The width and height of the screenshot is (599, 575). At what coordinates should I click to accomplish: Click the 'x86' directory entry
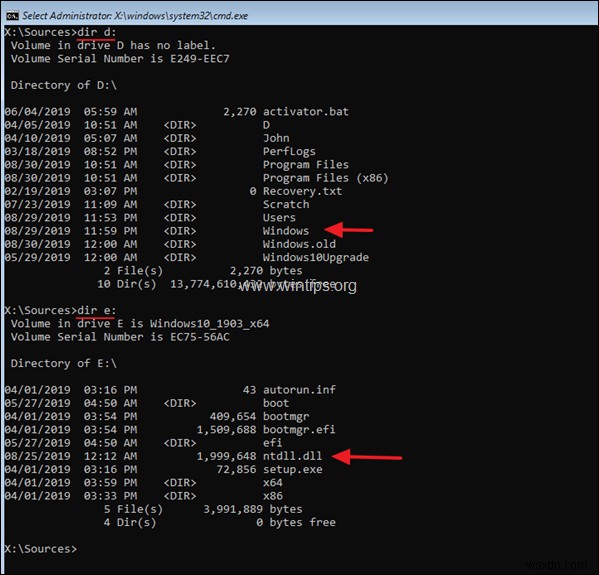tap(273, 496)
